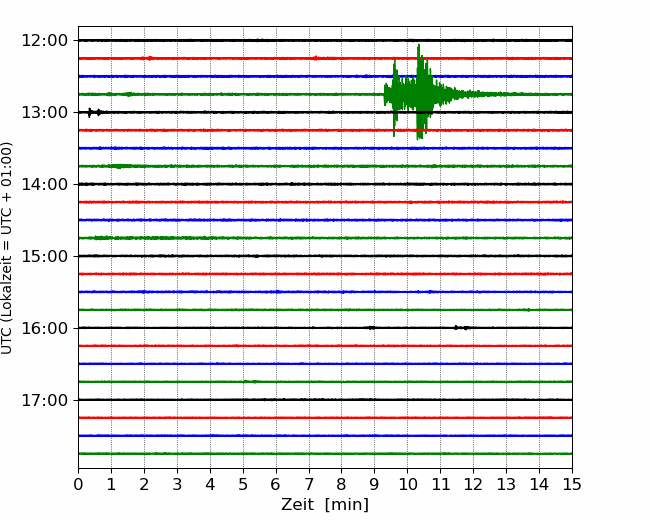Click the black blip near minute 11.5 on 16:00 trace
The image size is (650, 520).
tap(456, 328)
